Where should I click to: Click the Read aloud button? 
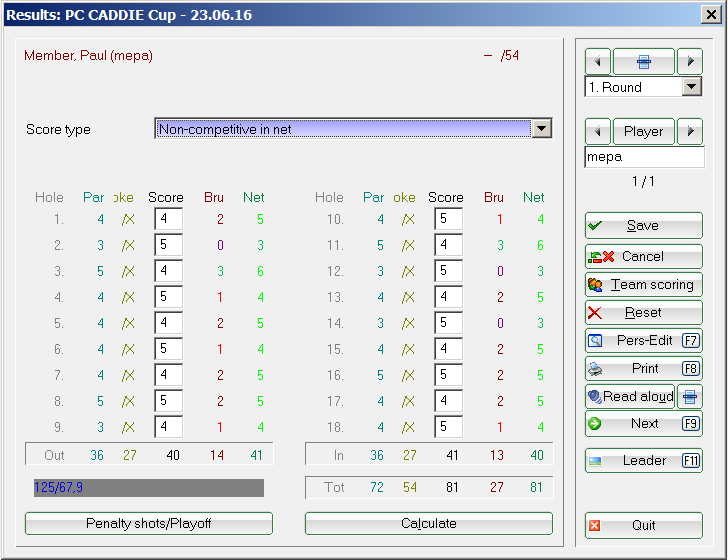coord(630,397)
